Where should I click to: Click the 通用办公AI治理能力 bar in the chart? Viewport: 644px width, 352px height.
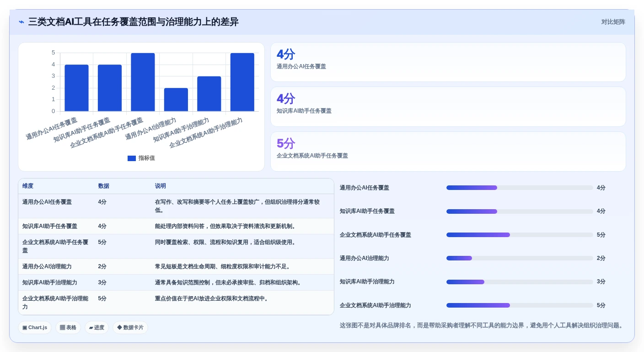(176, 99)
